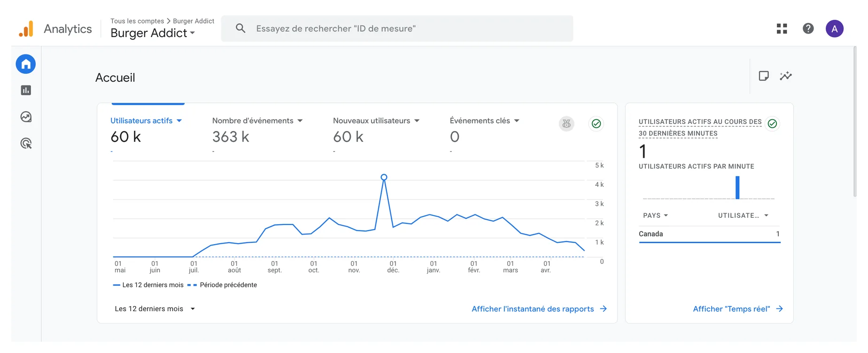Click the realtime active users count 1
Screen dimensions: 868x353
point(643,152)
